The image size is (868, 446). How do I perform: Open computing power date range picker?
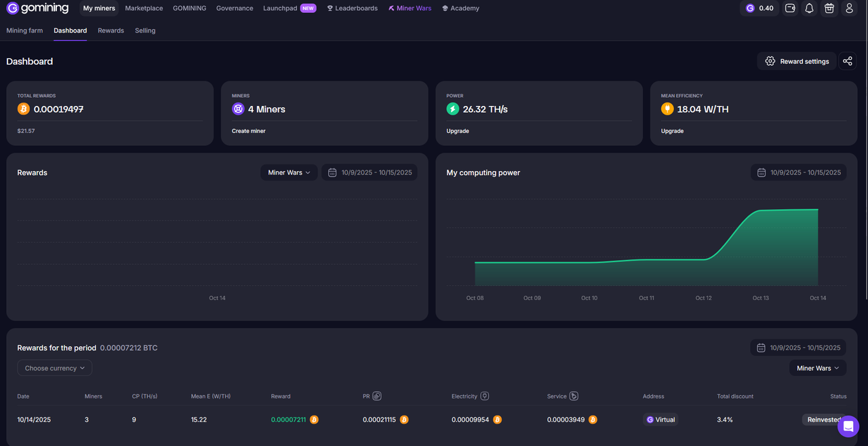click(798, 172)
